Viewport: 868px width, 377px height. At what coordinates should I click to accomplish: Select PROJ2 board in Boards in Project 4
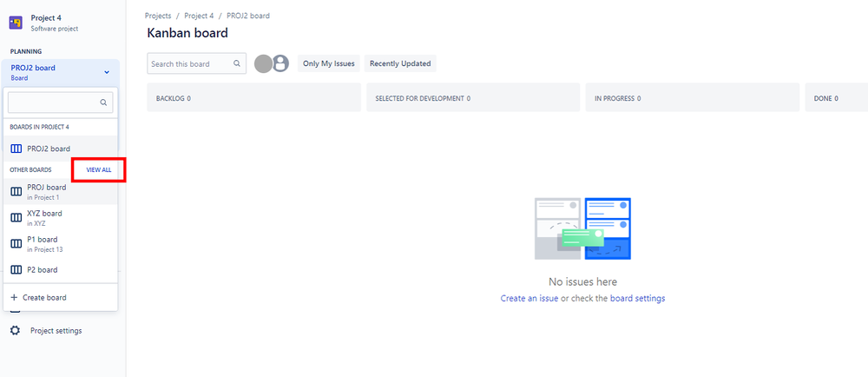coord(49,149)
